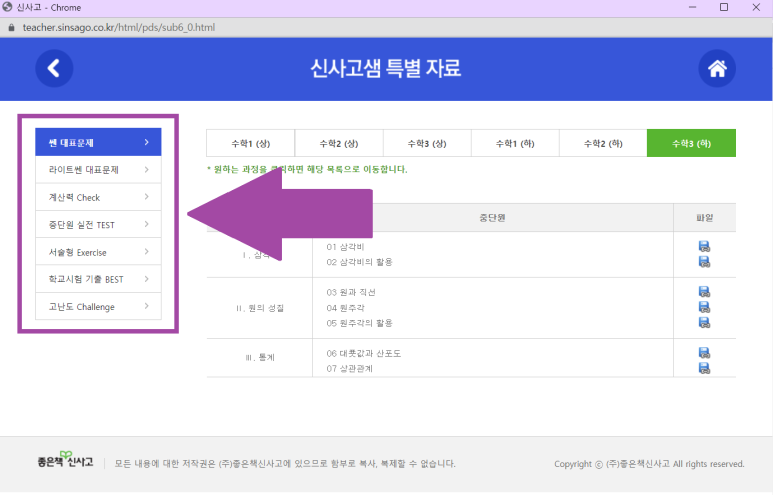Click the site lock icon in address bar
773x495 pixels.
11,28
